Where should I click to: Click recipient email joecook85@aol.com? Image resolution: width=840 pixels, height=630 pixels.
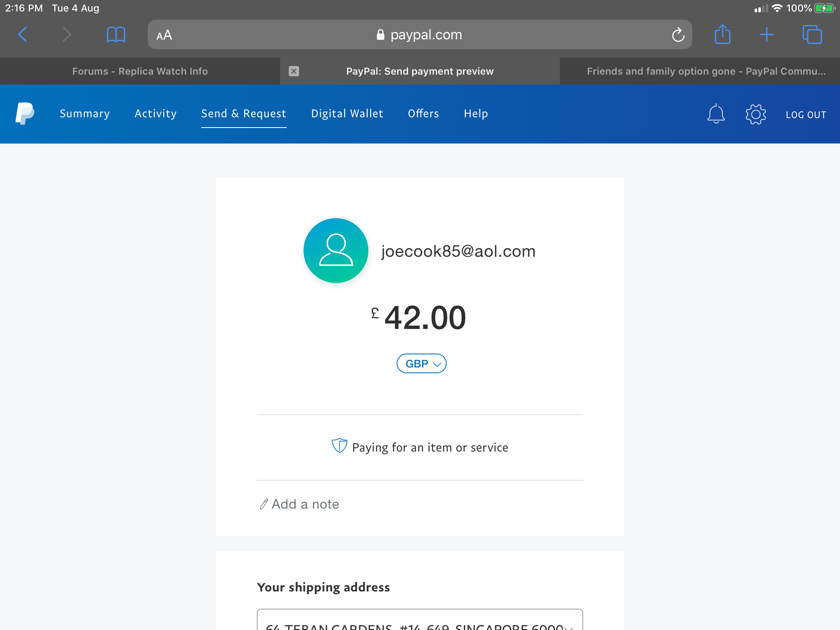(x=459, y=251)
